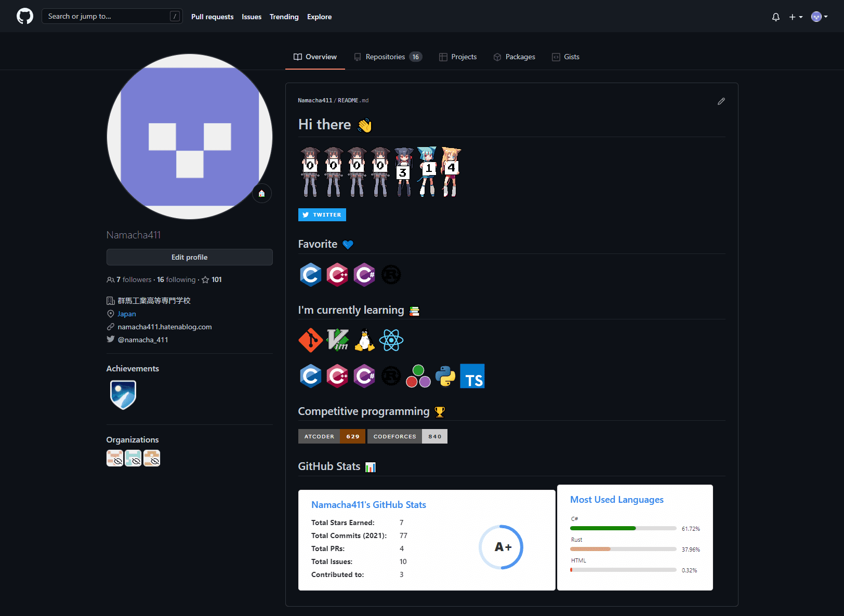Open the third organization avatar
Image resolution: width=844 pixels, height=616 pixels.
(x=152, y=458)
